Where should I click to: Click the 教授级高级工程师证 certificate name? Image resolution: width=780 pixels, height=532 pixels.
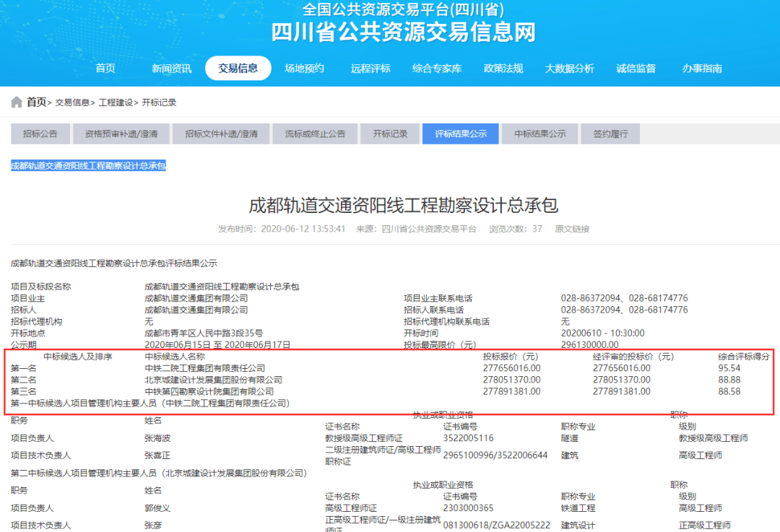[x=364, y=439]
